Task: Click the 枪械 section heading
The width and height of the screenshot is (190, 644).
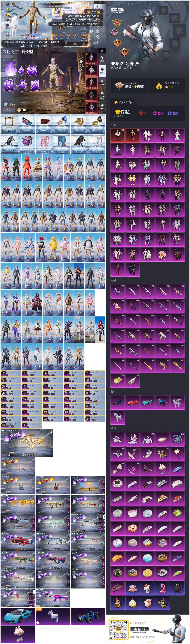Action: click(x=113, y=281)
